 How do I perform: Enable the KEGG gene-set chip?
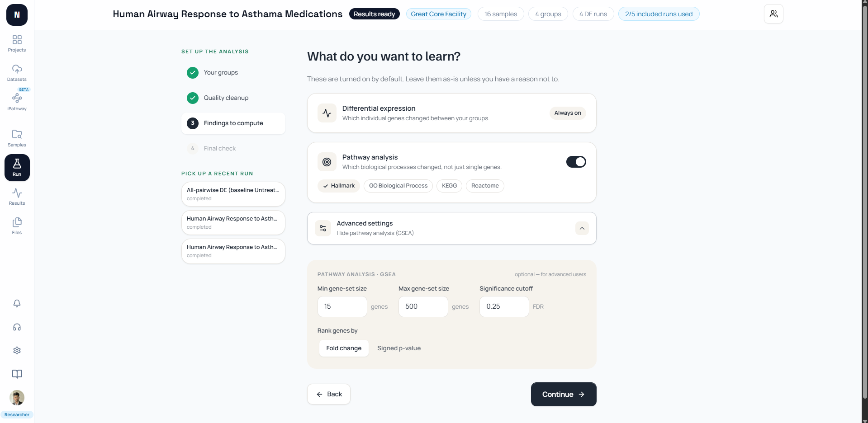click(x=449, y=186)
